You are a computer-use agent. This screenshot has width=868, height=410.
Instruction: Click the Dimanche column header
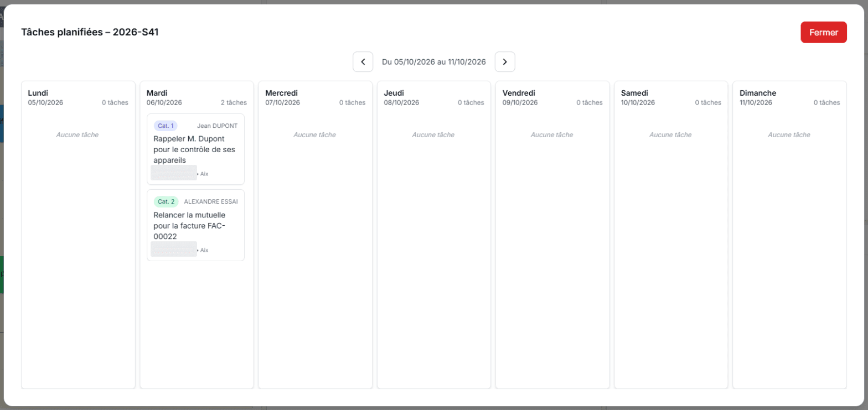758,93
